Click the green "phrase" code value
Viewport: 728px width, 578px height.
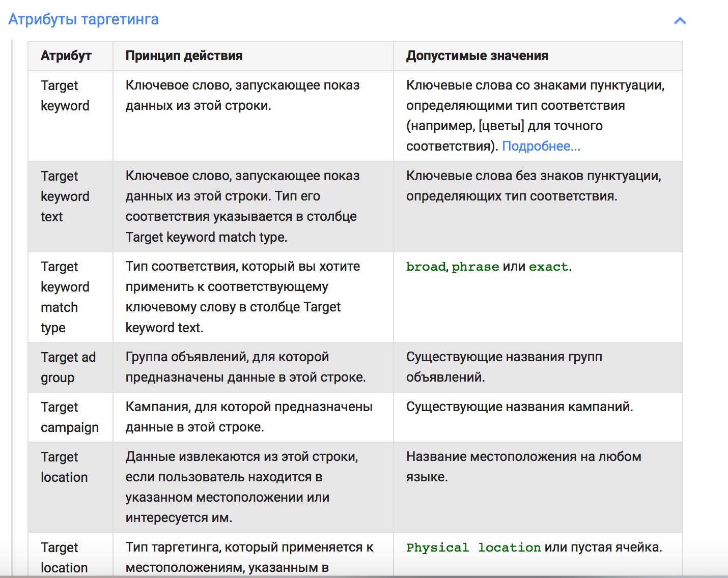coord(475,267)
